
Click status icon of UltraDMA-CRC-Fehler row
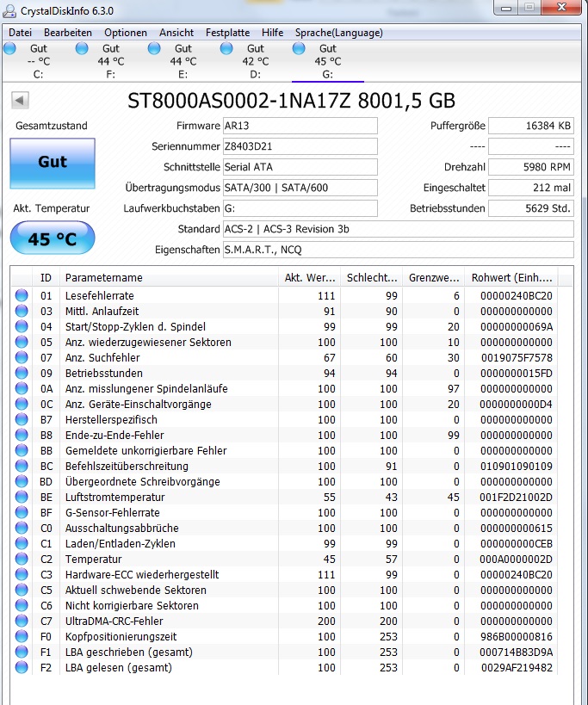[22, 622]
